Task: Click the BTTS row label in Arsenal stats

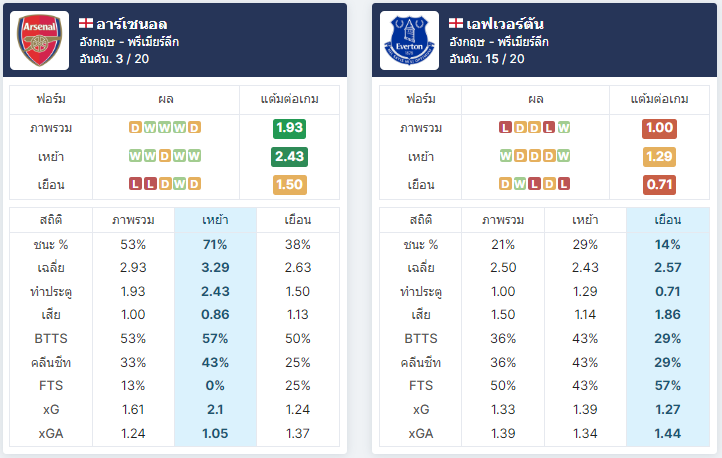Action: (51, 339)
